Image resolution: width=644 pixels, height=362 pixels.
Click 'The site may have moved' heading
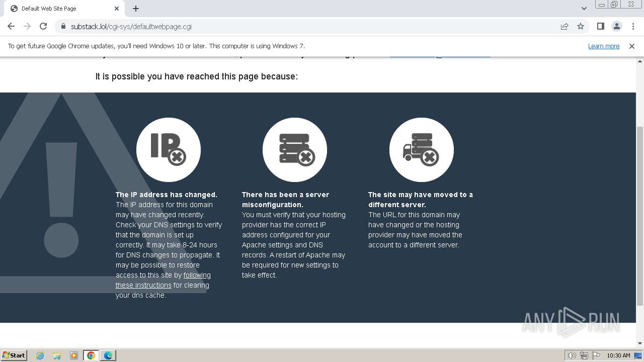pyautogui.click(x=421, y=200)
